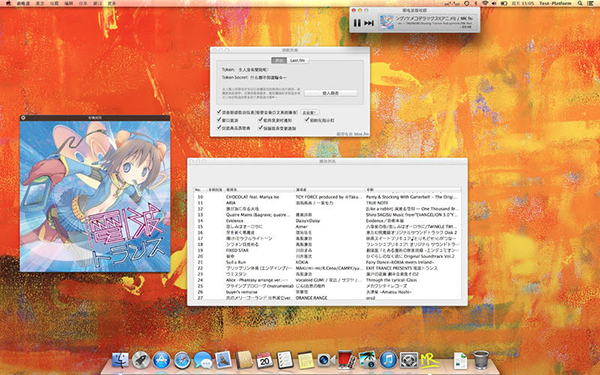The width and height of the screenshot is (600, 375).
Task: Select buyer's remorse track in row 26
Action: click(327, 292)
